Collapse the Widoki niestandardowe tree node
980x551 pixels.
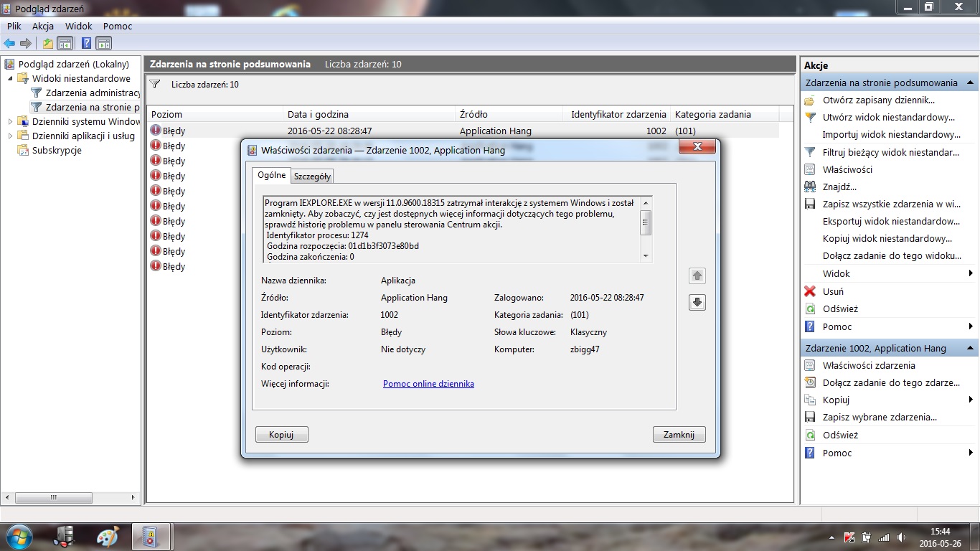pos(10,78)
